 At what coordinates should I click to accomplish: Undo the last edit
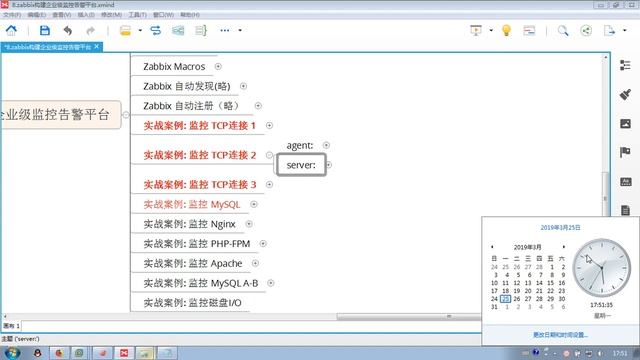[x=68, y=30]
